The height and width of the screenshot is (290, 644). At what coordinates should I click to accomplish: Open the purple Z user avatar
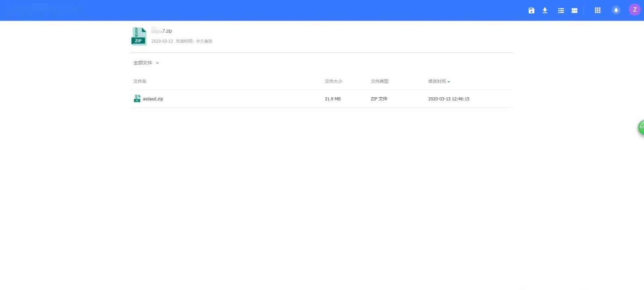tap(635, 10)
